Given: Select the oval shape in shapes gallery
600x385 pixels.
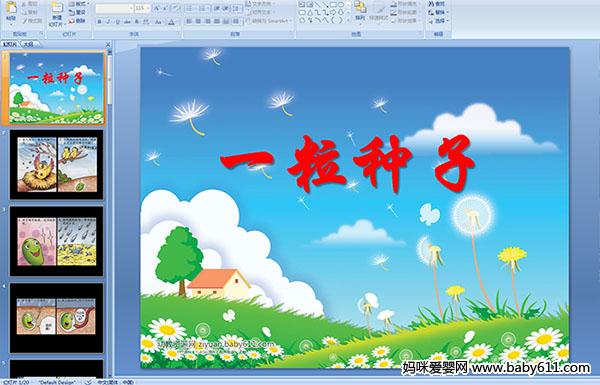Looking at the screenshot, I should pos(342,5).
